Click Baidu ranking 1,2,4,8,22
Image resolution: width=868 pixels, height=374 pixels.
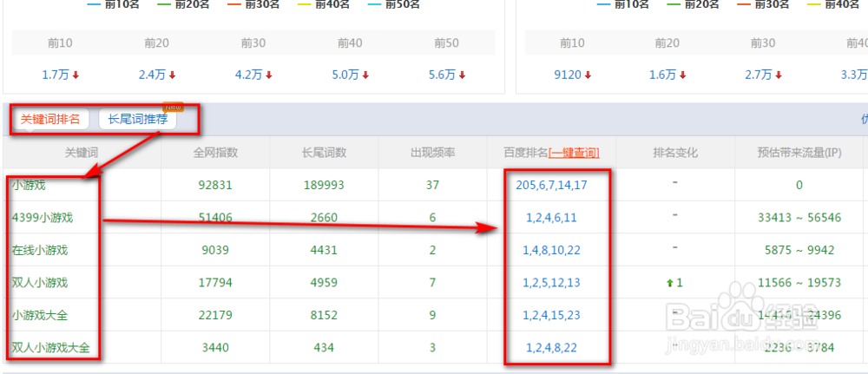(x=551, y=348)
